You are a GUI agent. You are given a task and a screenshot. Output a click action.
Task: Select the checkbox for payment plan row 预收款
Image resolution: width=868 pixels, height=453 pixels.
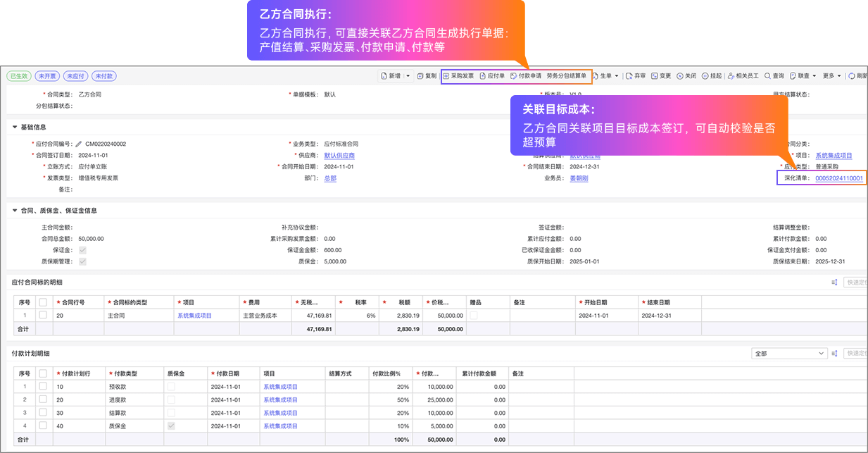coord(44,387)
